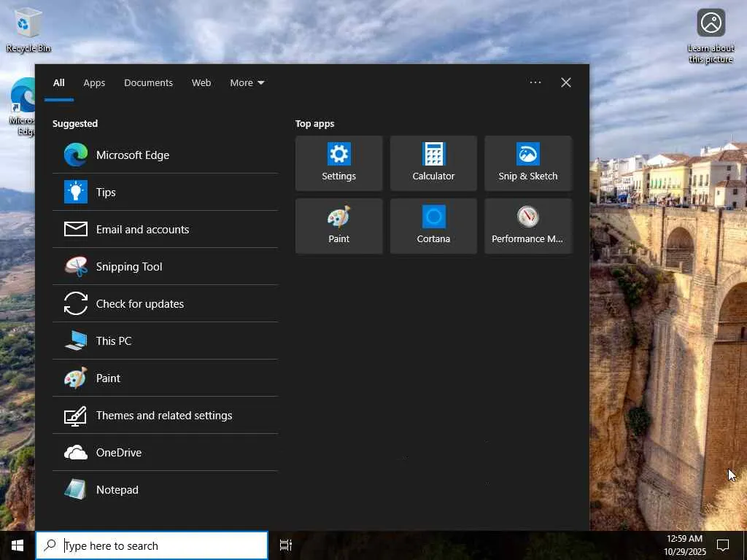Open This PC

(165, 341)
